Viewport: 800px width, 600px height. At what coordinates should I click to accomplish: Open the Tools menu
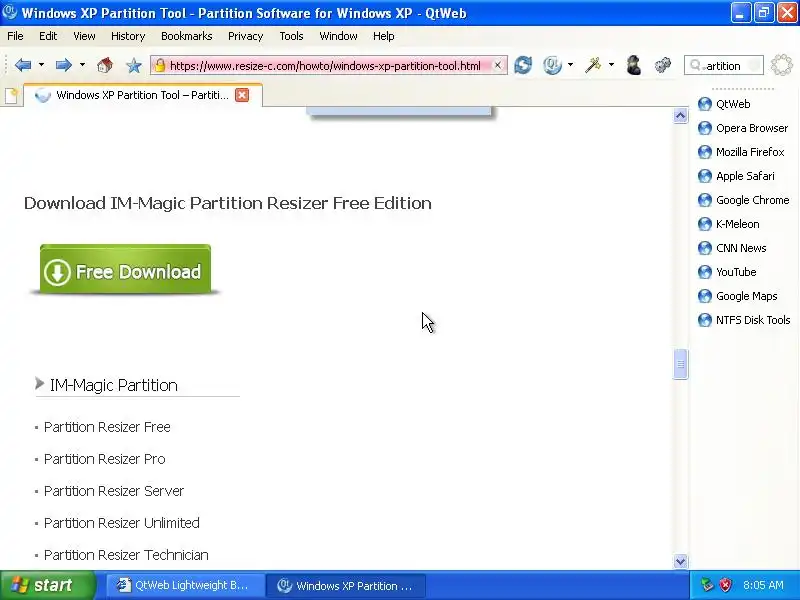[291, 36]
